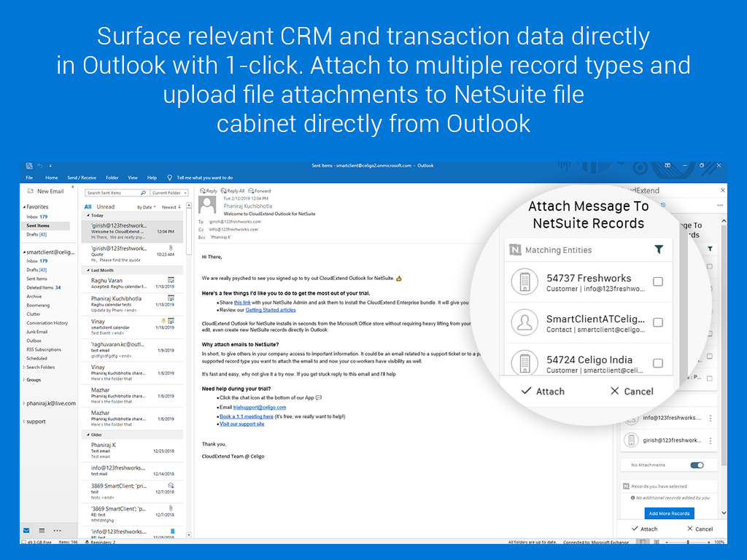Select the Sent Items folder under Favorites
The width and height of the screenshot is (747, 560).
point(46,226)
